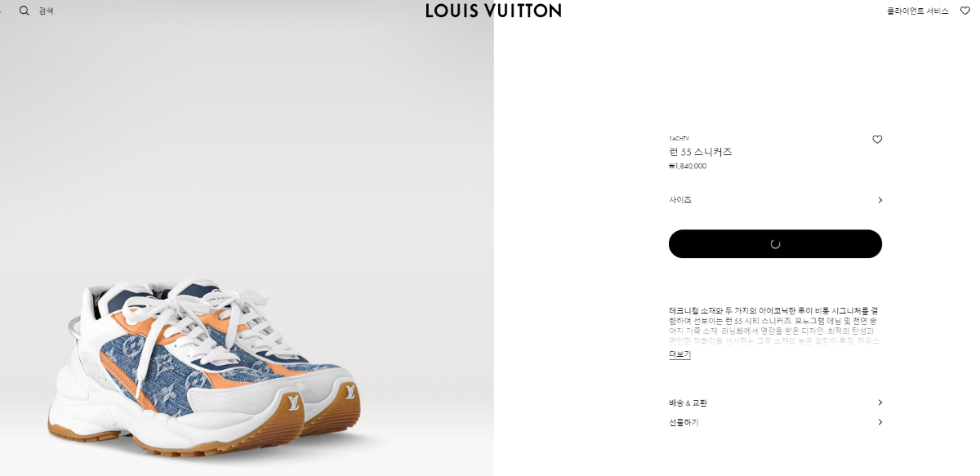Click the product code 1ACHTV

tap(679, 139)
